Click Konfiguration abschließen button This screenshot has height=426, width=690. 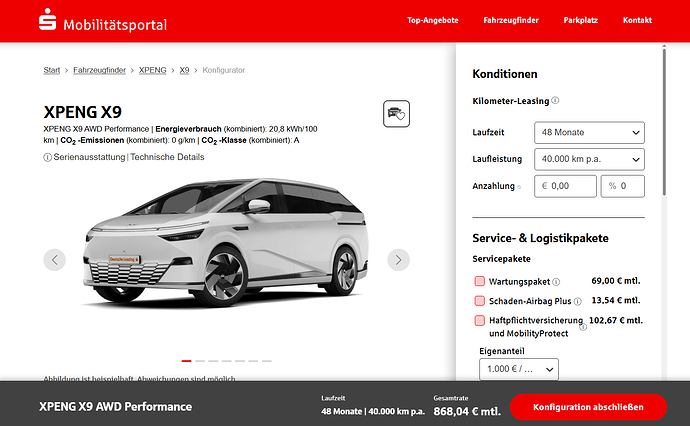click(588, 407)
